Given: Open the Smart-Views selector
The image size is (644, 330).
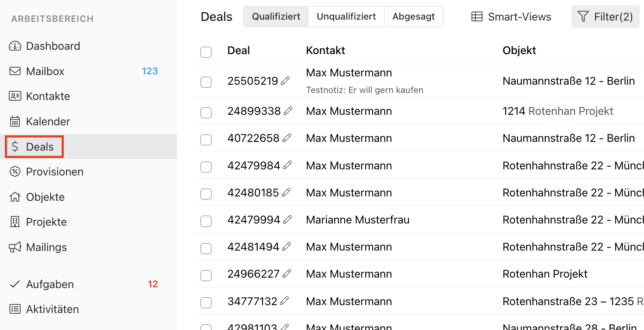Looking at the screenshot, I should click(x=511, y=17).
